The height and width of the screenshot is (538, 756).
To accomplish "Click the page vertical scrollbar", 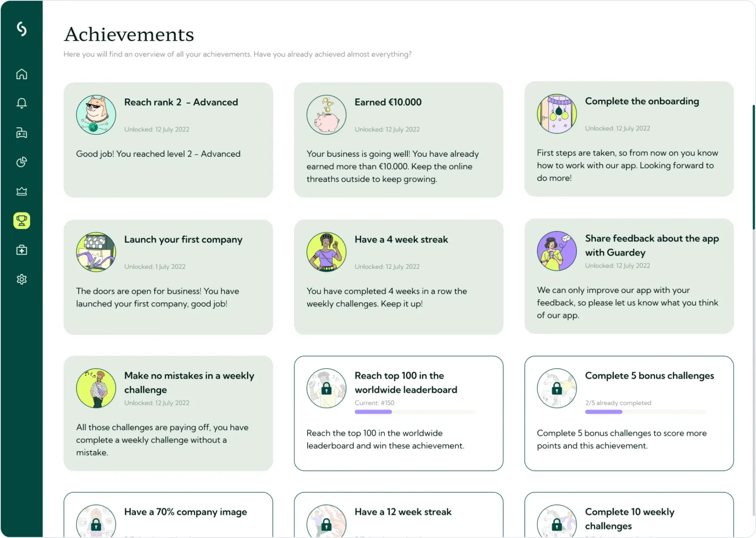I will [x=753, y=167].
